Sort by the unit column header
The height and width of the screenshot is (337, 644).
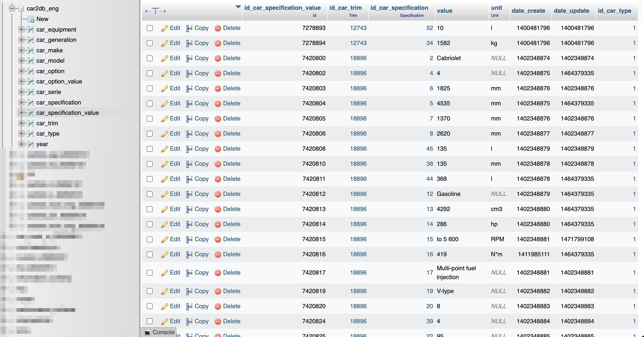(x=496, y=8)
